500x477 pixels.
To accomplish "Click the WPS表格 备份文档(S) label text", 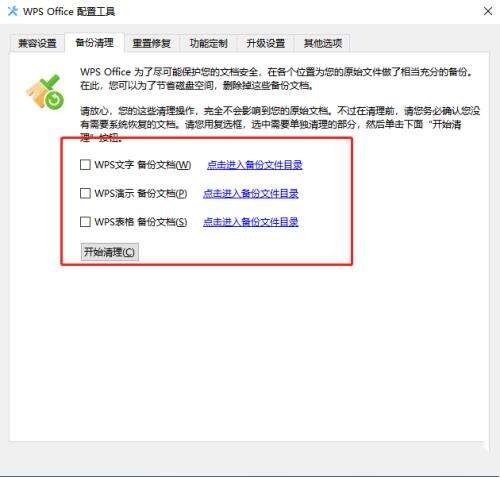I will [141, 222].
